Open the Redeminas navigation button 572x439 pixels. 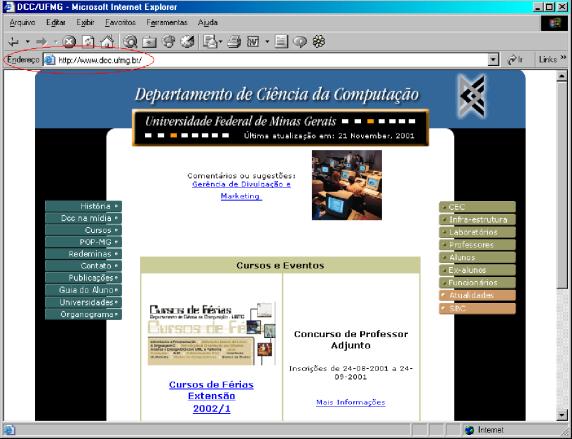coord(83,254)
